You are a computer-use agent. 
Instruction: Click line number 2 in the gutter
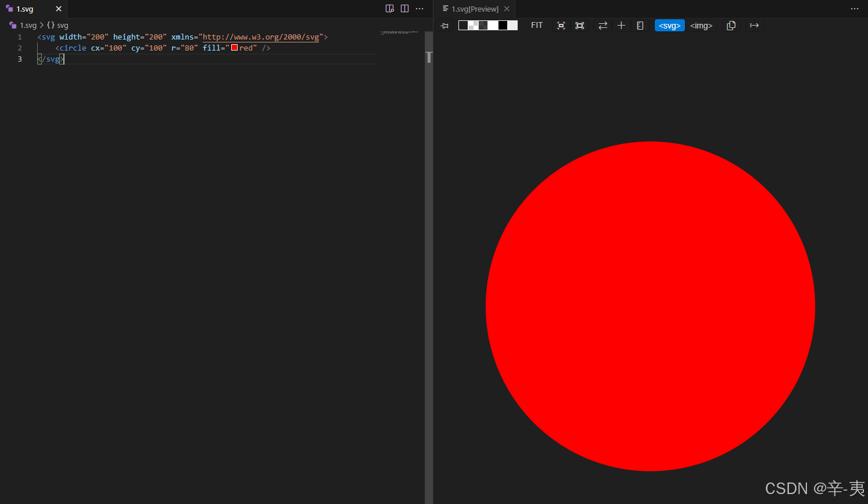(x=20, y=48)
